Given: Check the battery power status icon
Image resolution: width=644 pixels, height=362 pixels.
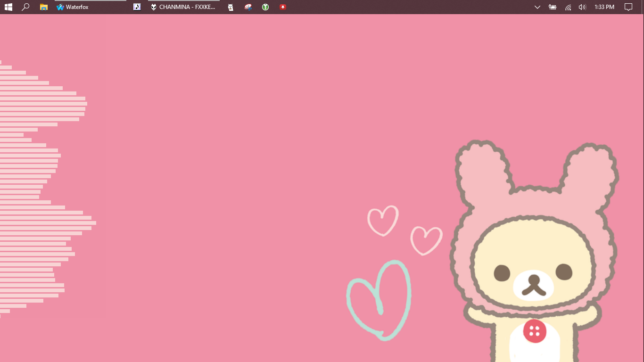Looking at the screenshot, I should pos(553,7).
